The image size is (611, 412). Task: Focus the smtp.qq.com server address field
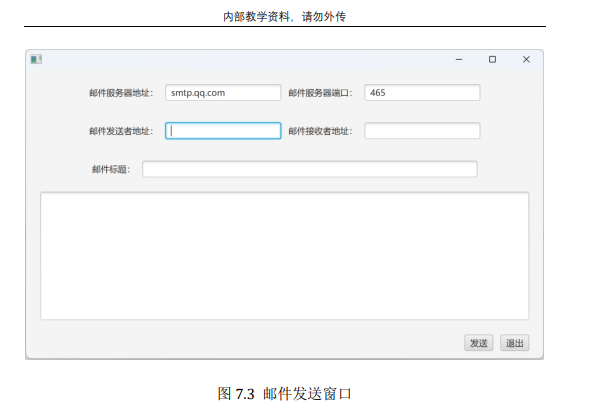pyautogui.click(x=223, y=93)
